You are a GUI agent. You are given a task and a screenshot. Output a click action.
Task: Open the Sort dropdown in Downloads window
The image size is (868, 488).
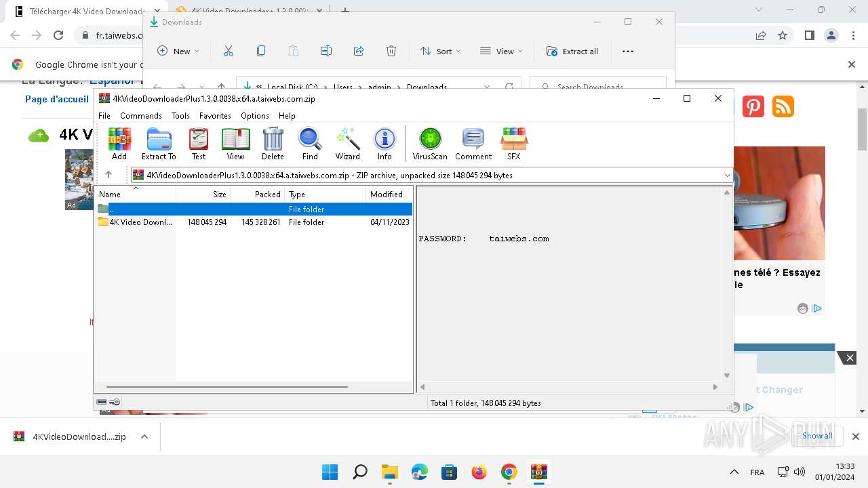(441, 52)
